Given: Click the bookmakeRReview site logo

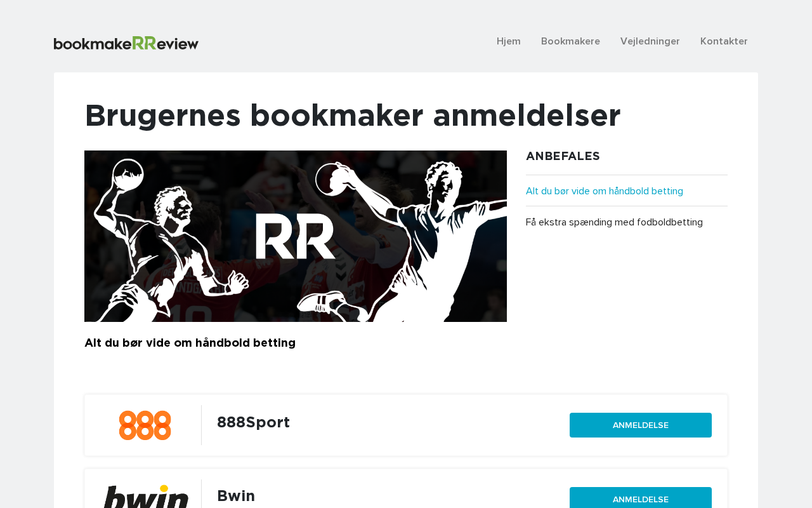Looking at the screenshot, I should coord(126,43).
